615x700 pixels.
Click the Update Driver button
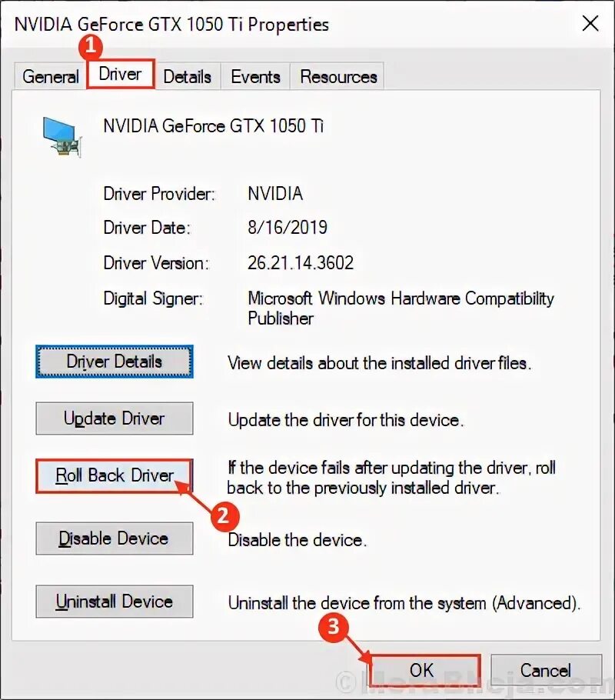115,418
